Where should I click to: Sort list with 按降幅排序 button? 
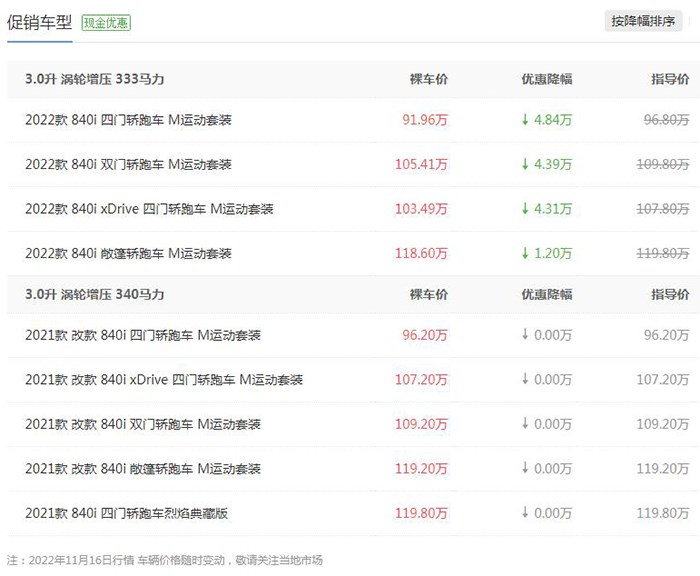click(643, 21)
